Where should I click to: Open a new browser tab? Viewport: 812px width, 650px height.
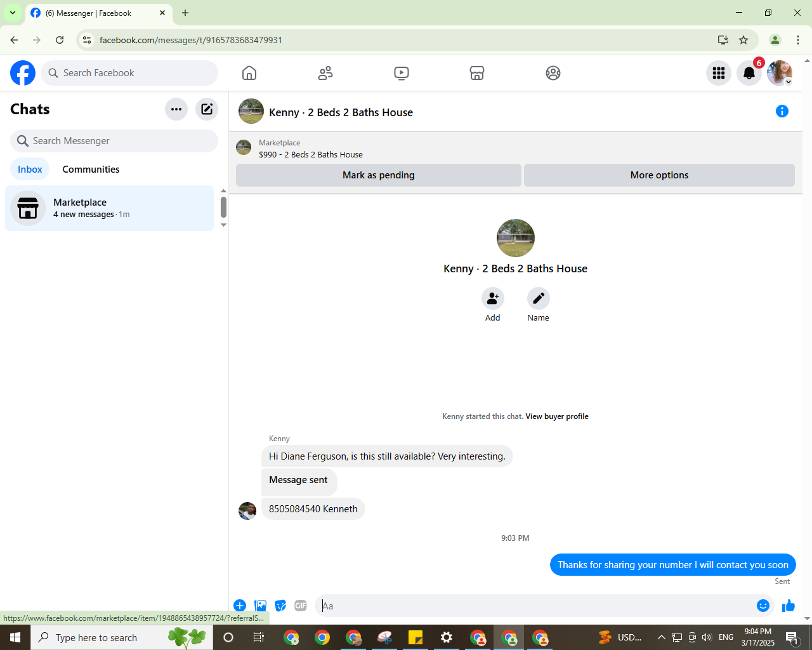[x=185, y=13]
